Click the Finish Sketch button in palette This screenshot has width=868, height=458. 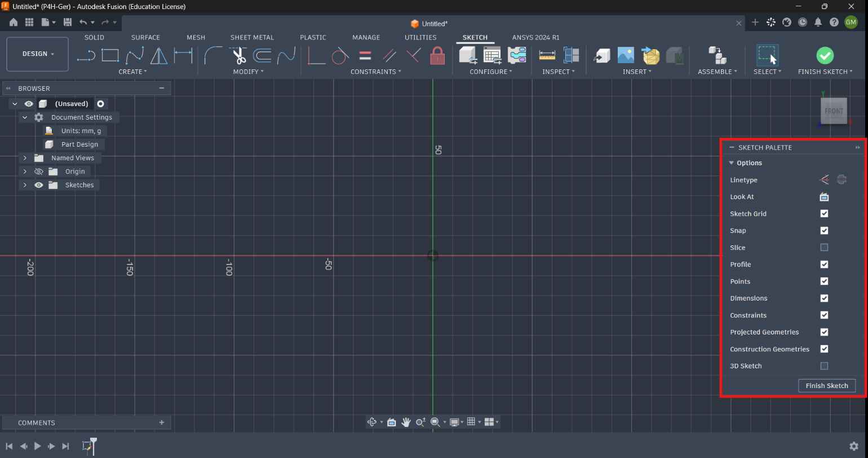(x=827, y=386)
